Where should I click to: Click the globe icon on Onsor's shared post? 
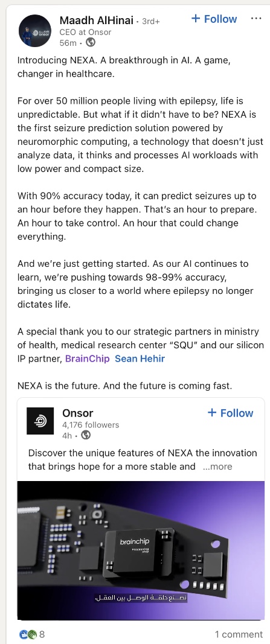[86, 435]
